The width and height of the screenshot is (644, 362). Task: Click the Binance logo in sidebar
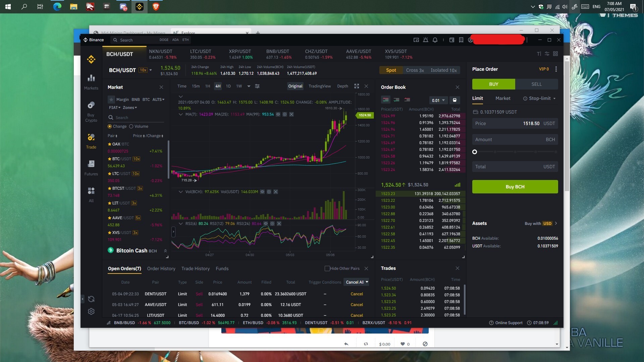[91, 59]
